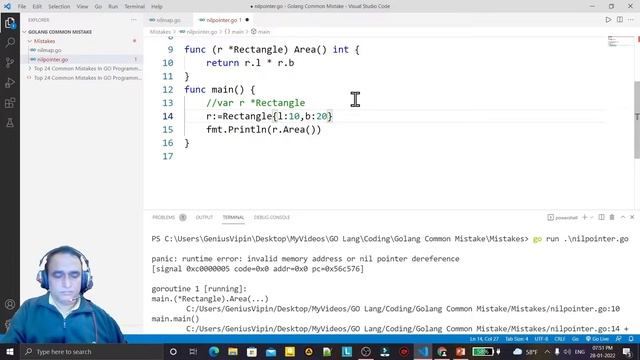The width and height of the screenshot is (640, 360).
Task: Open PowerPoint from the taskbar
Action: click(x=460, y=351)
